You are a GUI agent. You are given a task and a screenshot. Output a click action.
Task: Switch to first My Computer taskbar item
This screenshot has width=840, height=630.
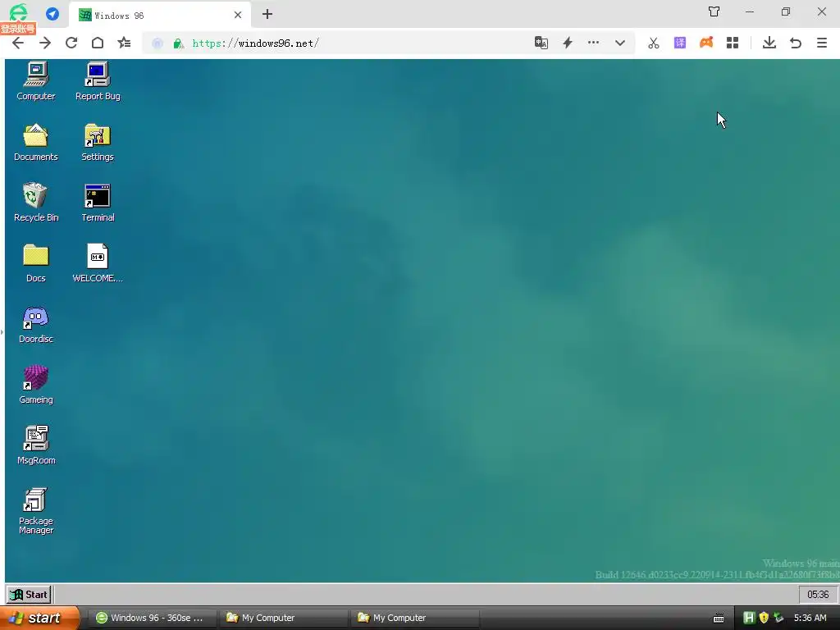(x=283, y=618)
